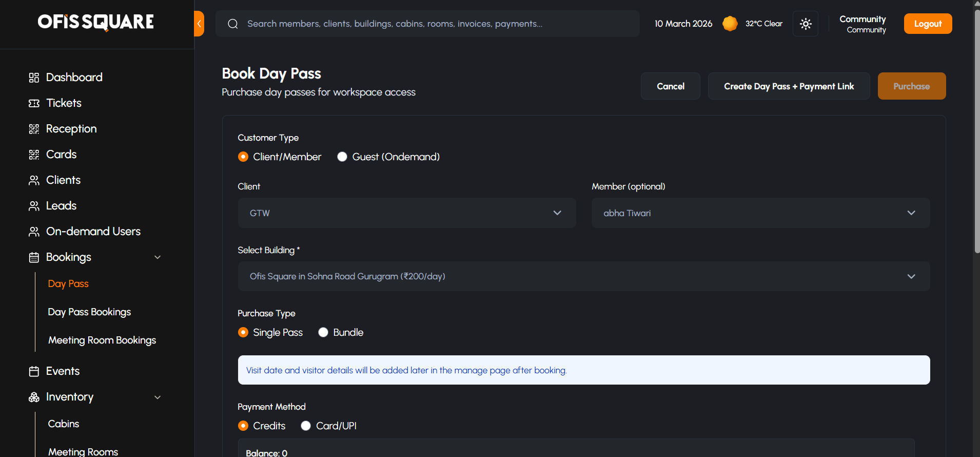980x457 pixels.
Task: Open the Client dropdown showing GTW
Action: click(406, 213)
